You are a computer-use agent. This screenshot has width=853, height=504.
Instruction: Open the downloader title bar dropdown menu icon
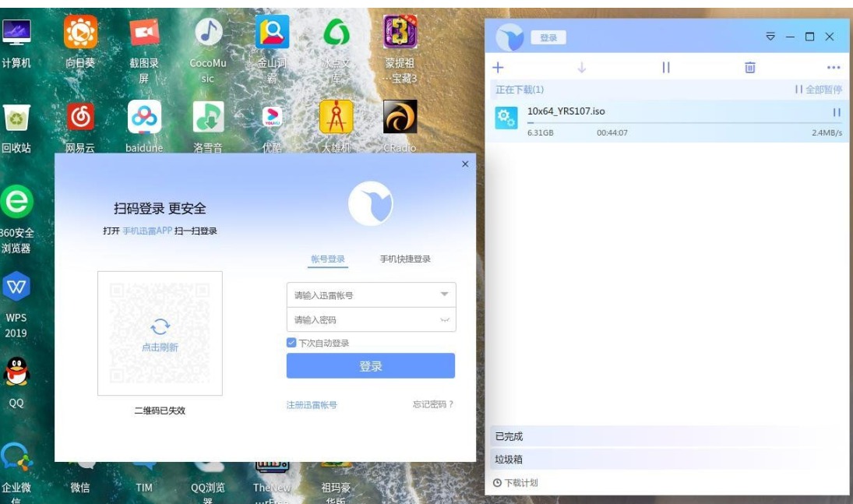click(x=770, y=37)
